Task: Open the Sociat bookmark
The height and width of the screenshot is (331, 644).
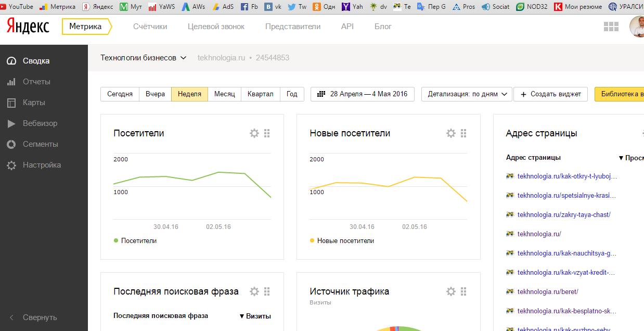Action: click(496, 7)
